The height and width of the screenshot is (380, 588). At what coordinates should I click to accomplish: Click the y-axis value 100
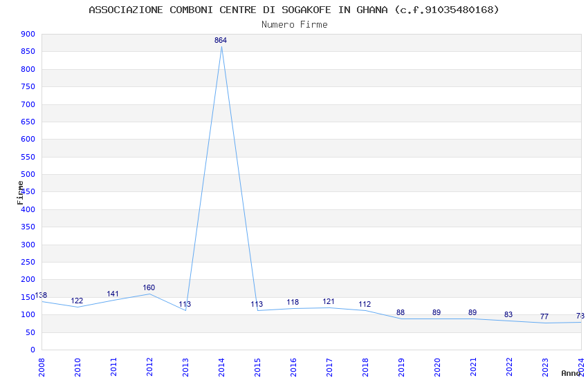(28, 314)
